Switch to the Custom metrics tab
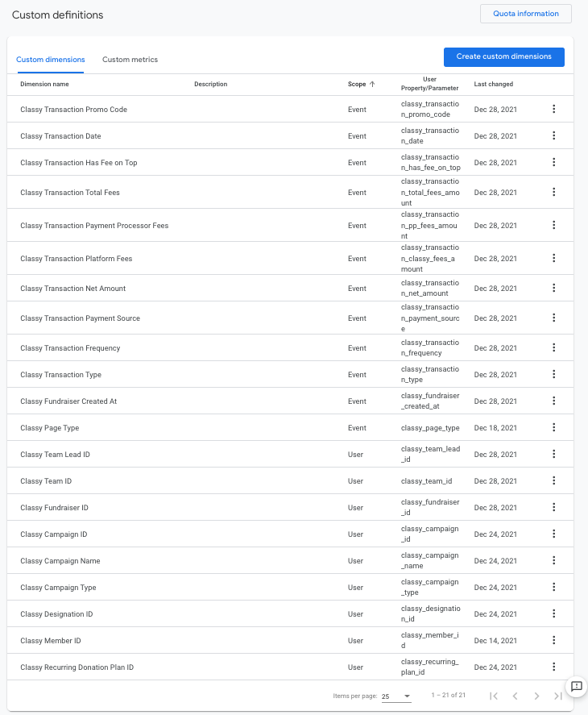The image size is (588, 715). (x=130, y=60)
